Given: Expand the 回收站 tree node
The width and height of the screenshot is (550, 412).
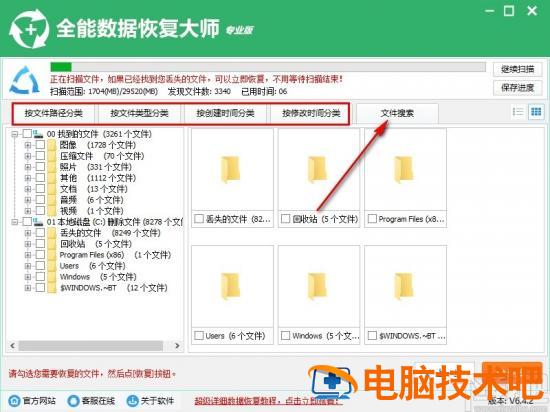Looking at the screenshot, I should (28, 244).
